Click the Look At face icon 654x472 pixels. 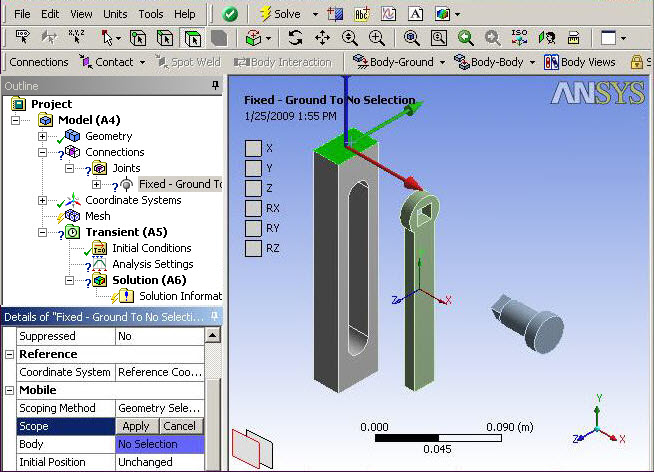tap(546, 38)
